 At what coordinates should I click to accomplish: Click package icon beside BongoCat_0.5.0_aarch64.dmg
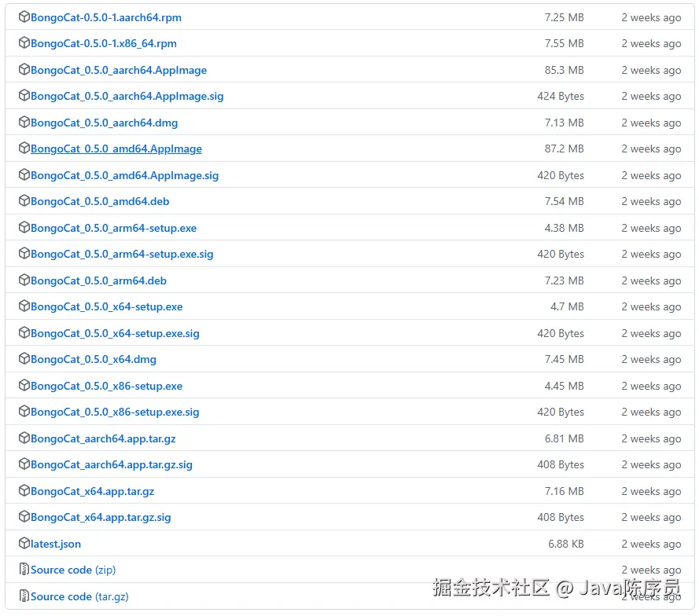pyautogui.click(x=24, y=122)
